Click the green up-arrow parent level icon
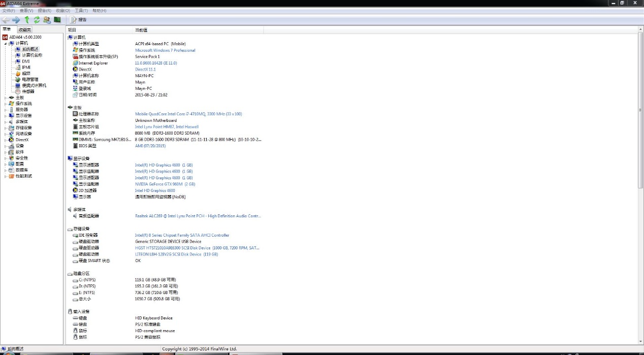Screen dimensions: 644x355 (x=27, y=20)
